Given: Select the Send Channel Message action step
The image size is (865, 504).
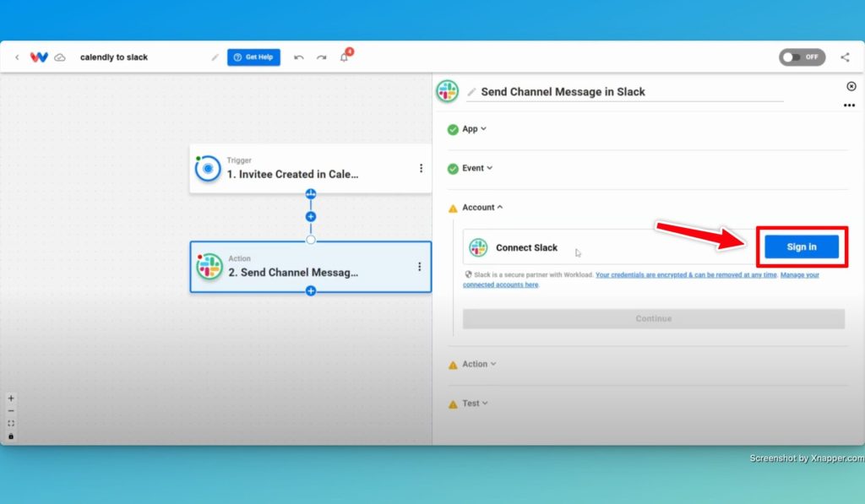Looking at the screenshot, I should (x=311, y=267).
